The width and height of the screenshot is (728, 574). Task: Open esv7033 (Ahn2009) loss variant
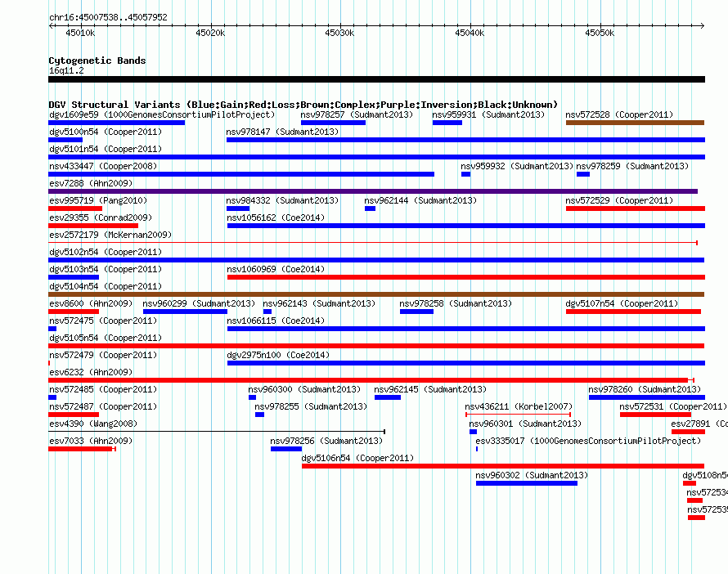click(82, 449)
